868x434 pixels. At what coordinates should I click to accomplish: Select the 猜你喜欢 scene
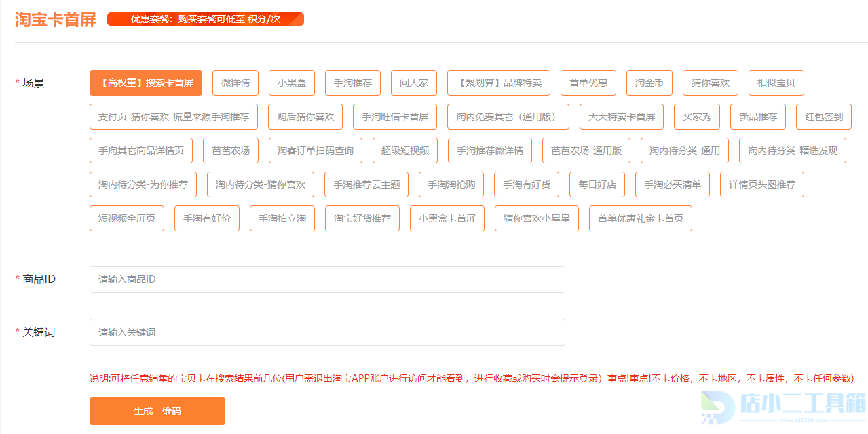click(x=711, y=83)
